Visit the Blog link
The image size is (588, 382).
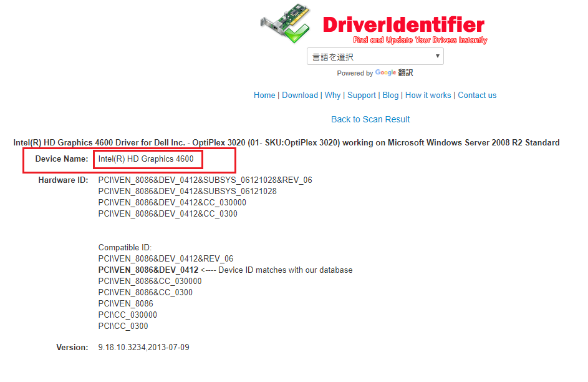[390, 95]
